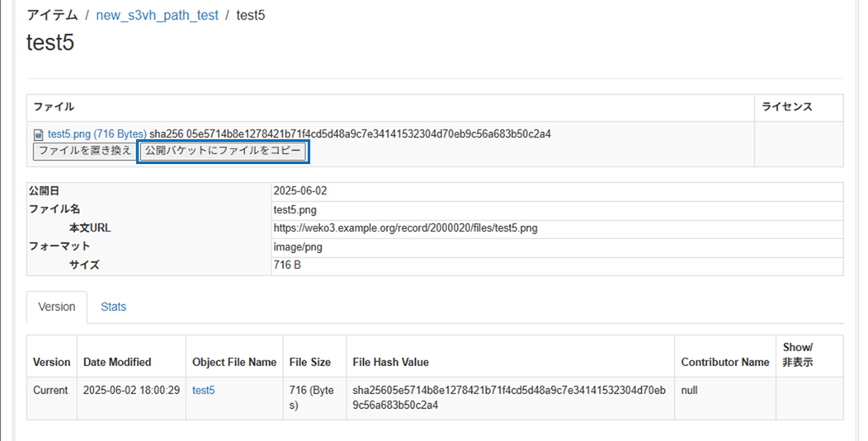Image resolution: width=868 pixels, height=441 pixels.
Task: Click the Contributor Name column header
Action: pos(724,362)
